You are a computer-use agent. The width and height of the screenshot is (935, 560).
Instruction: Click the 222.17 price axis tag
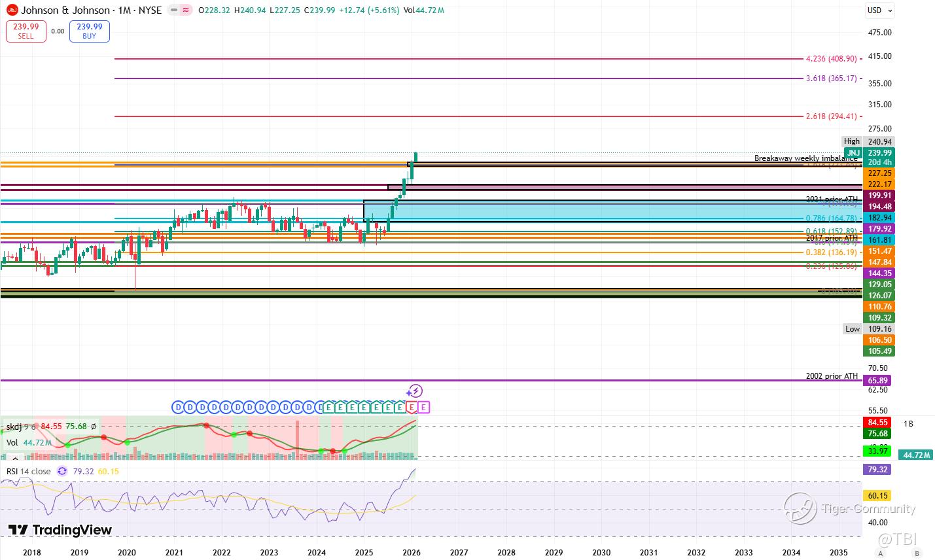[879, 184]
